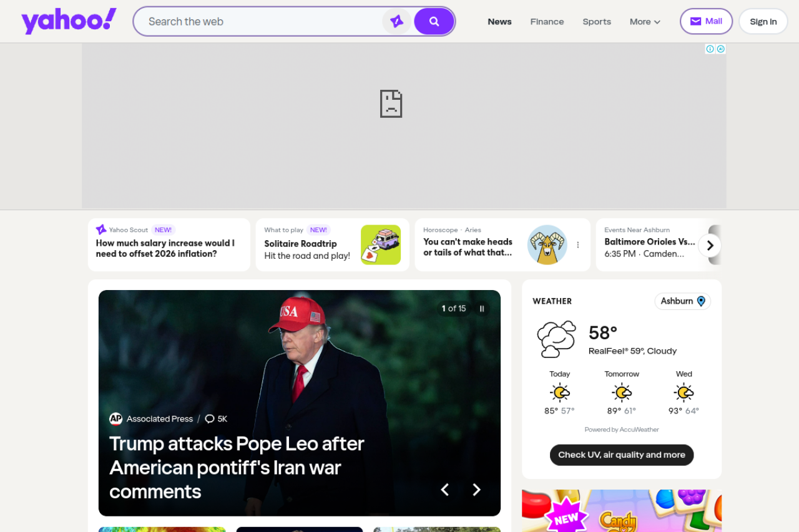The width and height of the screenshot is (799, 532).
Task: Expand the More navigation dropdown
Action: click(645, 21)
